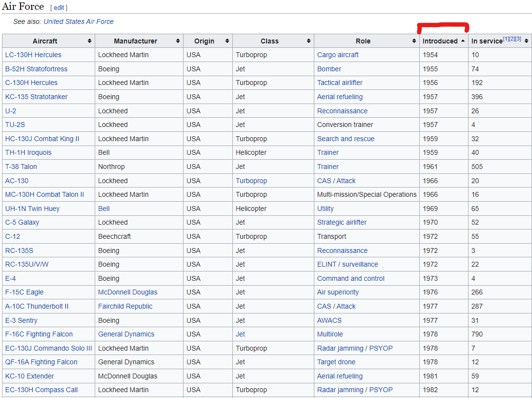Click the Fairchild Republic manufacturer link

(x=125, y=306)
